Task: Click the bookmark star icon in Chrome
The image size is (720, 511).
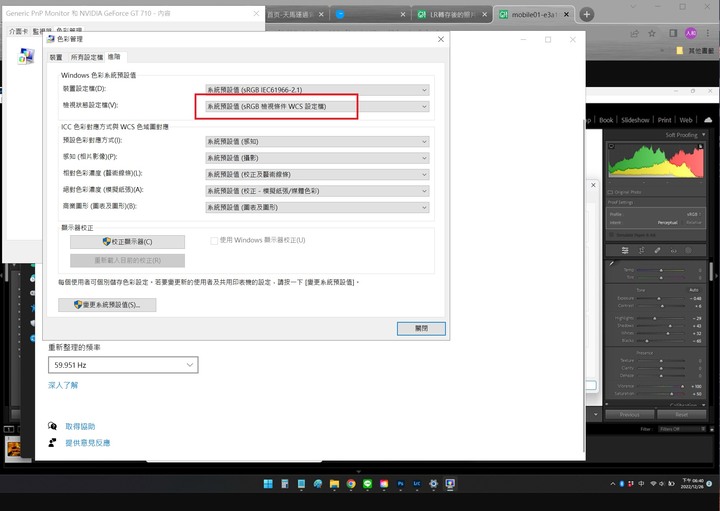Action: (652, 33)
